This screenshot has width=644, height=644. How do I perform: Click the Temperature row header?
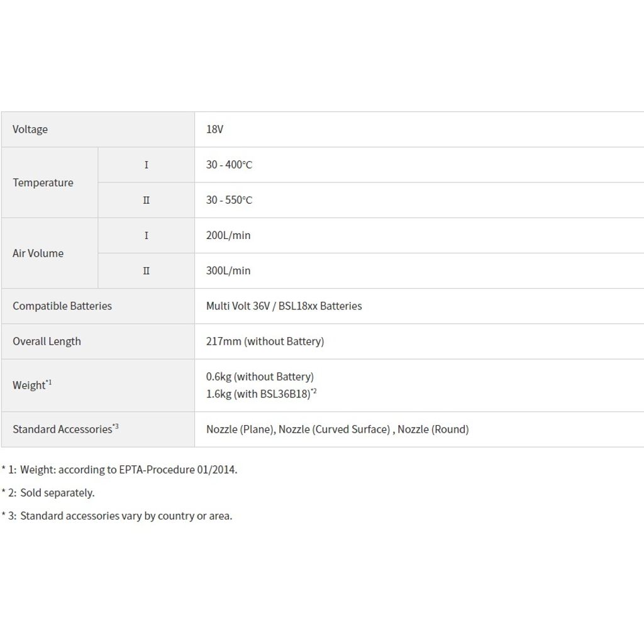click(43, 182)
